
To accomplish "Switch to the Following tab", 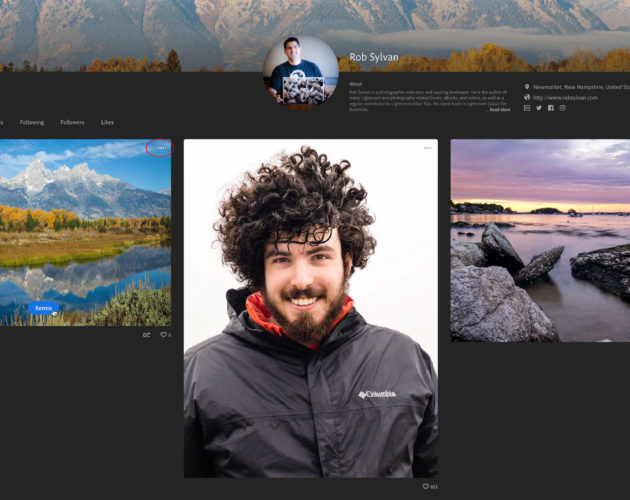I will (32, 122).
